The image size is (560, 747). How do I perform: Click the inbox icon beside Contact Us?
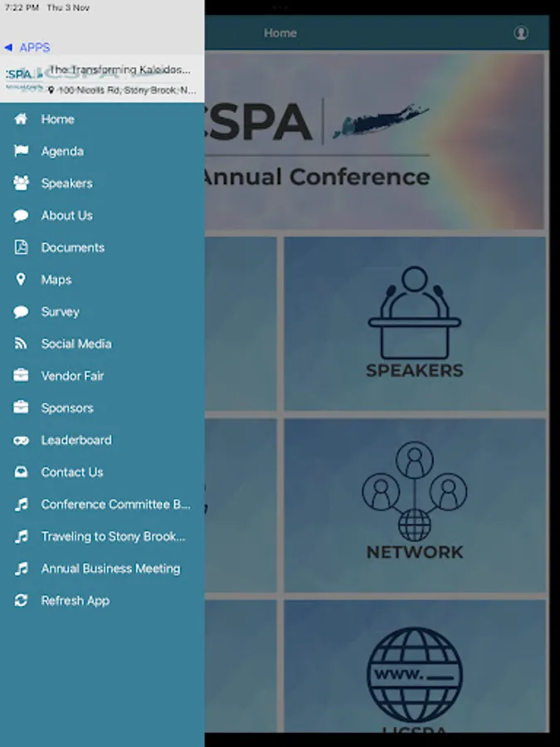(21, 472)
